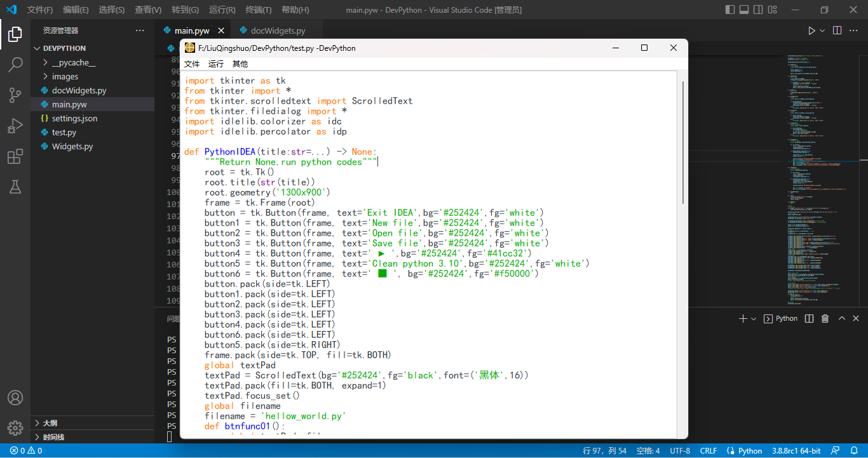Open 查看(V) menu

[x=148, y=10]
